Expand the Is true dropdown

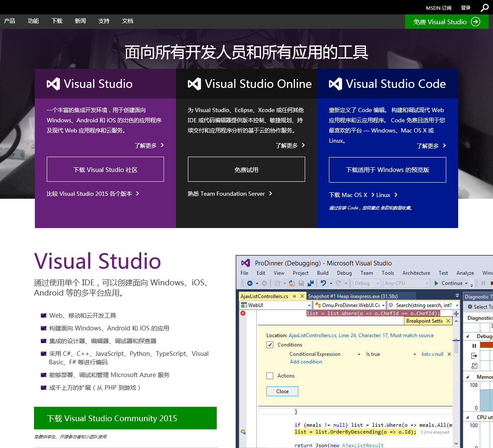(415, 354)
